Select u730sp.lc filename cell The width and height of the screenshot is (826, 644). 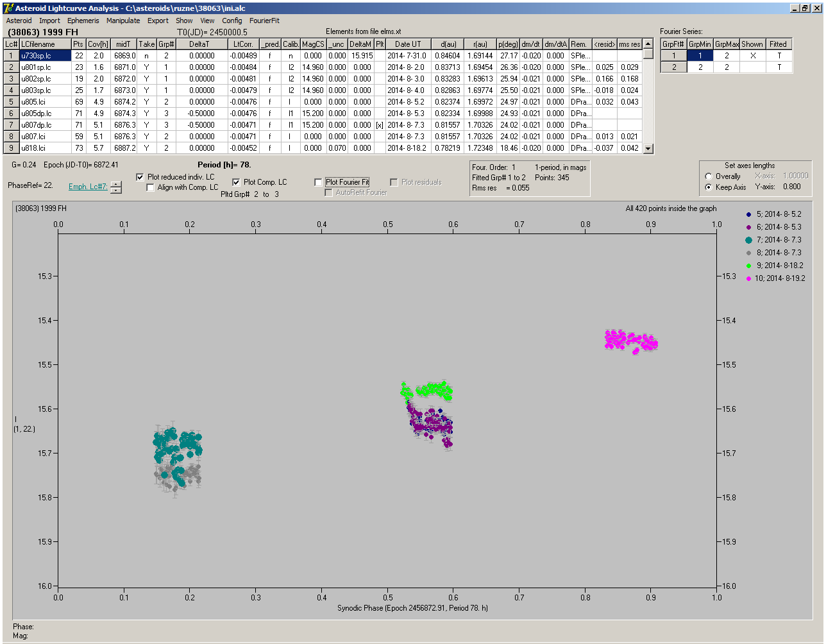[x=45, y=56]
